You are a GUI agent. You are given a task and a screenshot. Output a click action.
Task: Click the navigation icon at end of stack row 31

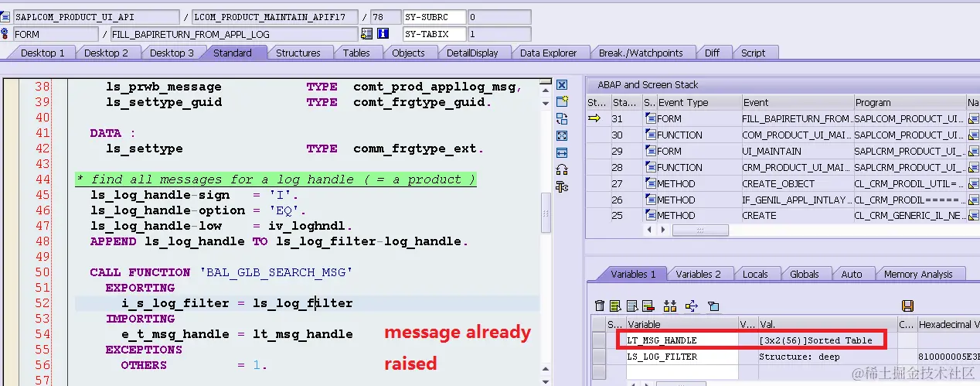coord(973,118)
